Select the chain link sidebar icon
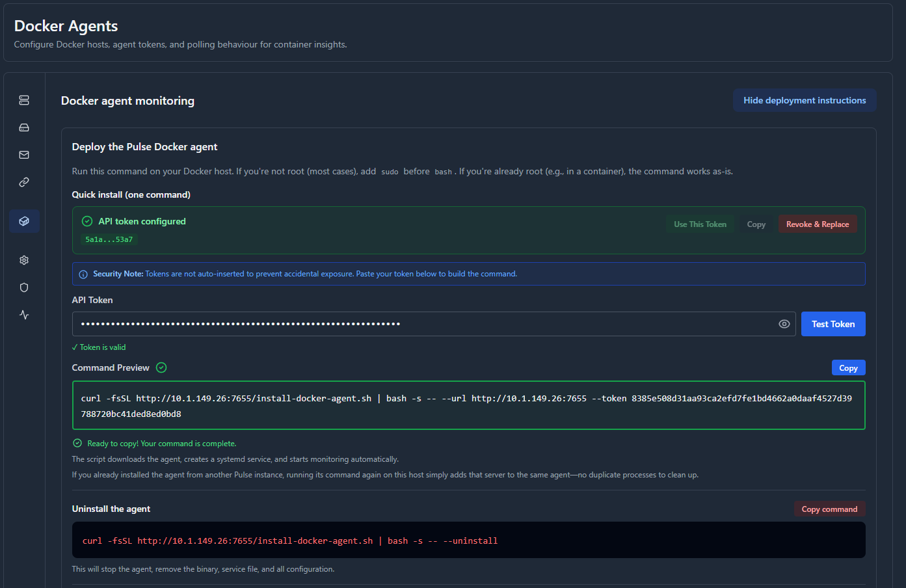The height and width of the screenshot is (588, 906). [24, 182]
